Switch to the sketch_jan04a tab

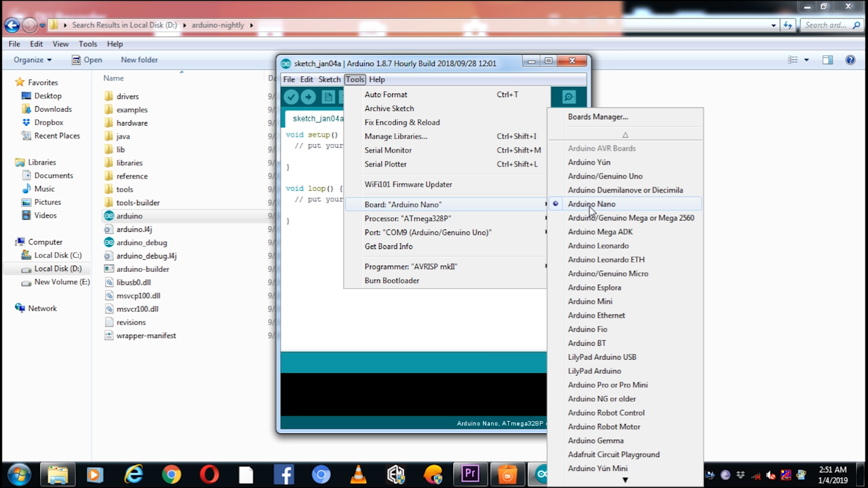click(x=318, y=119)
